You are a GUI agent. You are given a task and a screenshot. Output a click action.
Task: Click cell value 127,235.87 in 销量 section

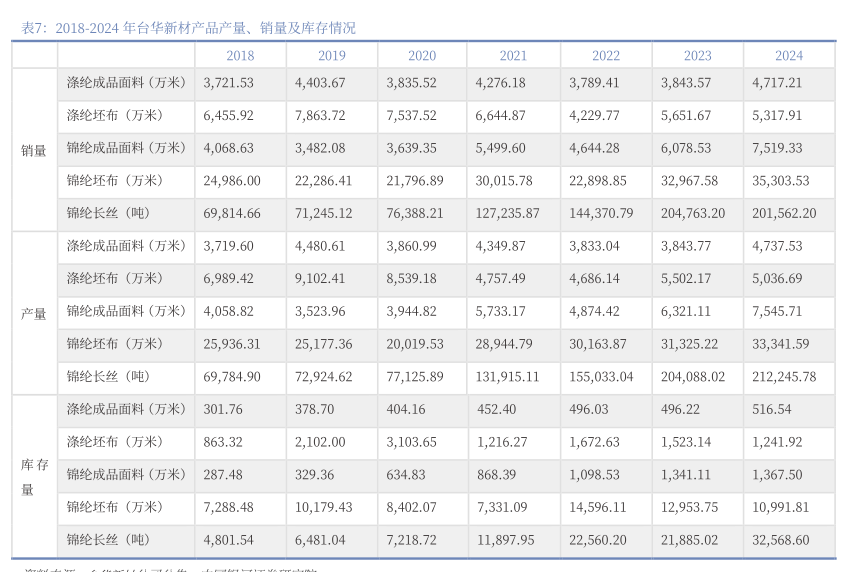(507, 213)
